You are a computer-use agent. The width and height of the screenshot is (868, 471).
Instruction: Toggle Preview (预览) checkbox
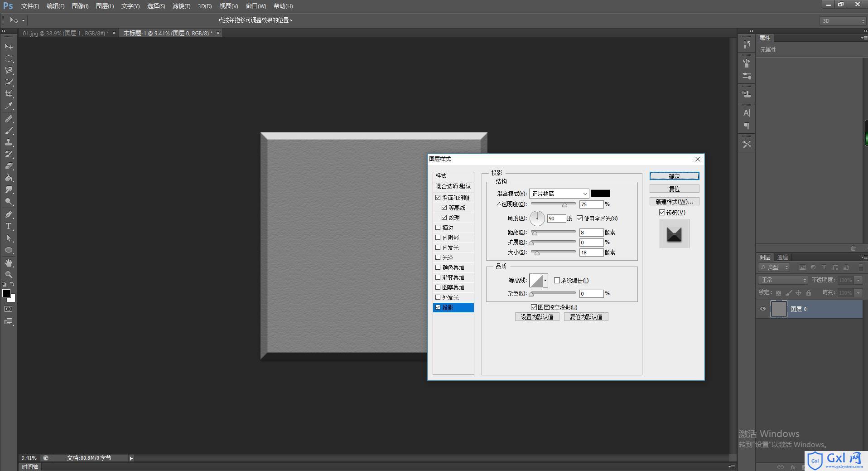[x=662, y=213]
